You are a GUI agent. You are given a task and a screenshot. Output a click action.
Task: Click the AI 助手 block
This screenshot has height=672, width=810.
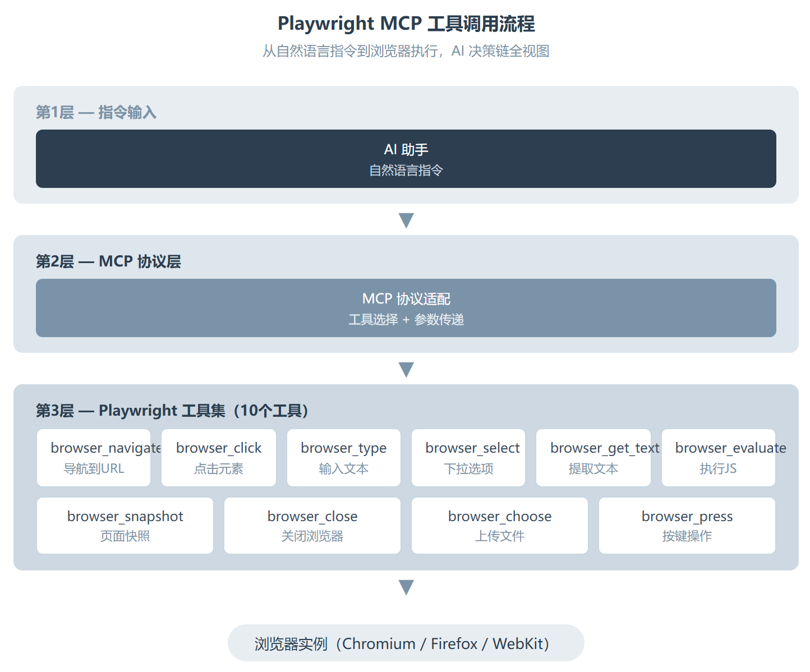pos(406,159)
